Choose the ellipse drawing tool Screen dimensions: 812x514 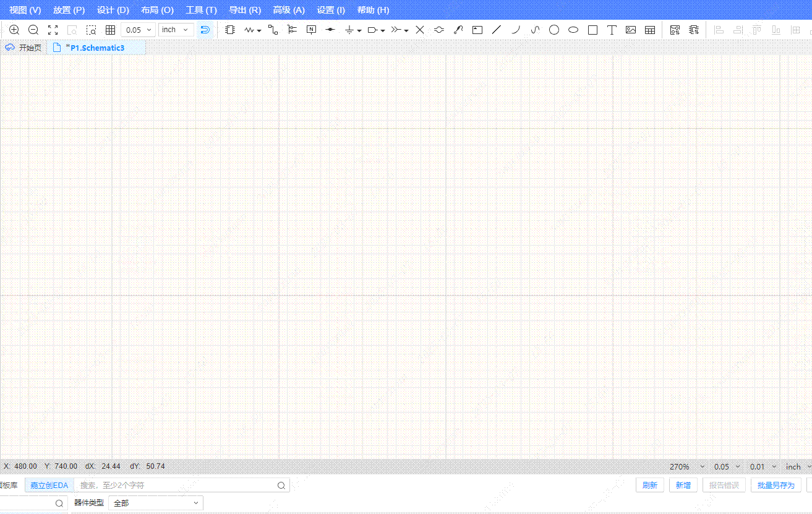pyautogui.click(x=573, y=30)
